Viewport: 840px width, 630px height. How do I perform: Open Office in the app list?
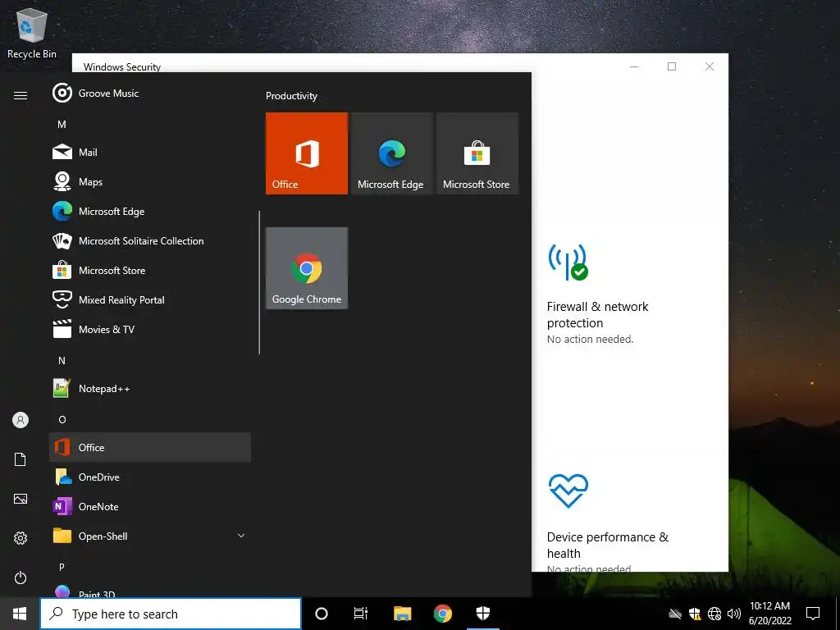[150, 447]
